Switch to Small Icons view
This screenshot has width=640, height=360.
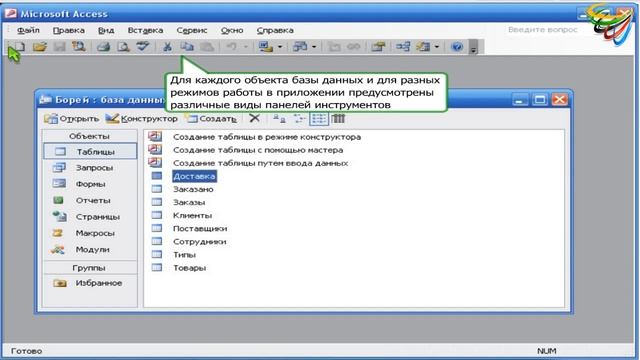(299, 118)
